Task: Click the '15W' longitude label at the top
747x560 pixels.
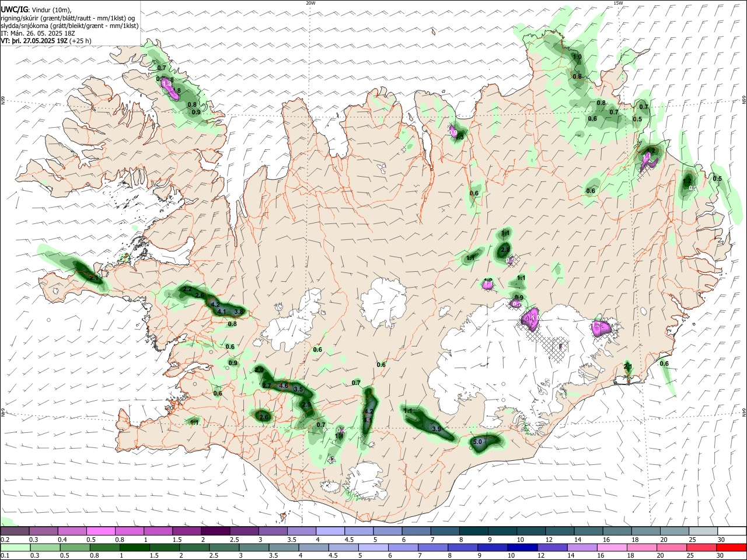Action: pos(618,3)
